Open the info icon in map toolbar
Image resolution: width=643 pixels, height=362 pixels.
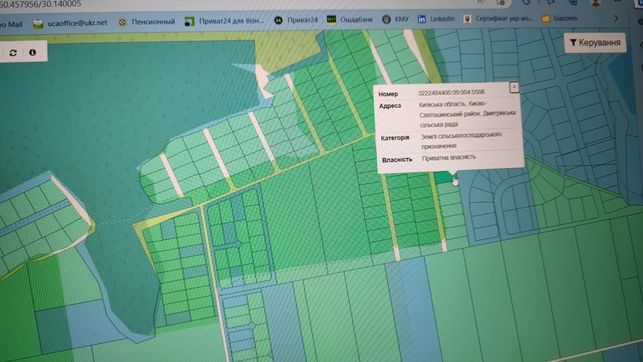(x=32, y=52)
